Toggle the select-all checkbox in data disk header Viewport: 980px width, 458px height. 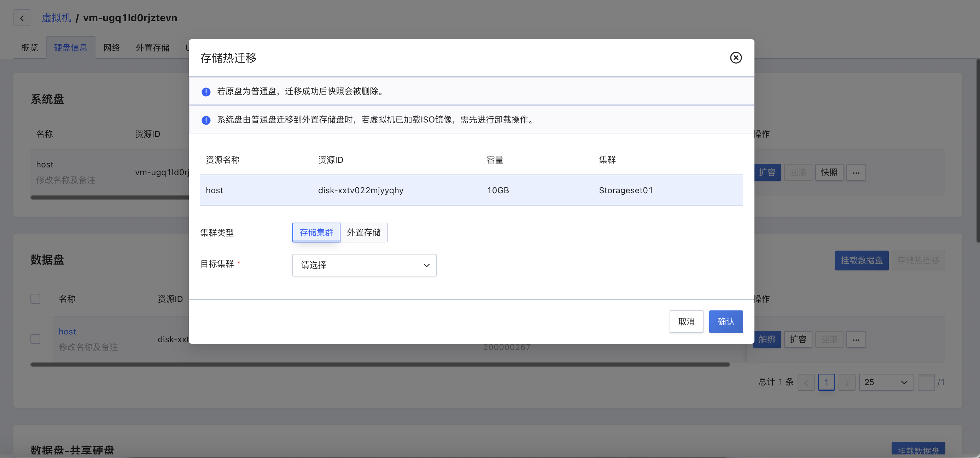[x=35, y=299]
